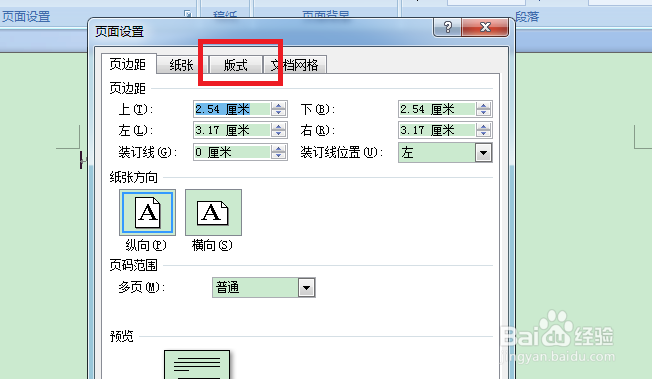Screen dimensions: 652x379
Task: Decrease the 装订线 value with down arrow
Action: 279,156
